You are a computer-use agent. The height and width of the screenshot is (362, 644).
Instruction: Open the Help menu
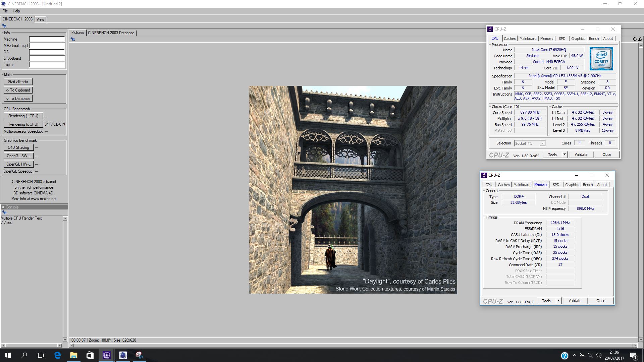(x=16, y=11)
